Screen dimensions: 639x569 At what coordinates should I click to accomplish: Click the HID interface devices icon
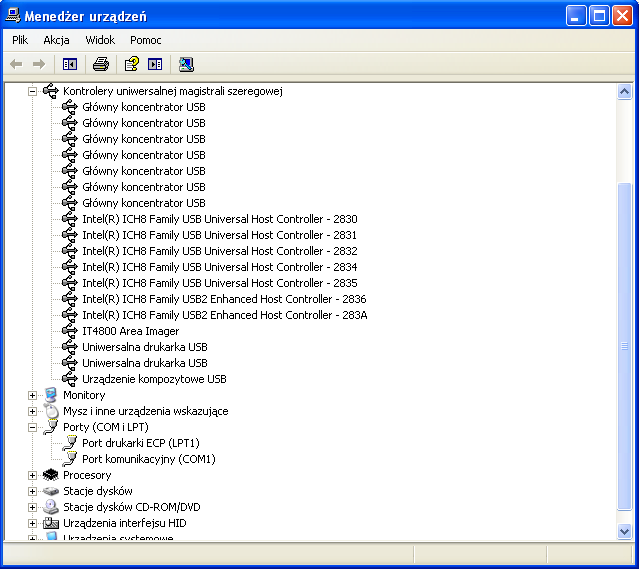point(51,523)
